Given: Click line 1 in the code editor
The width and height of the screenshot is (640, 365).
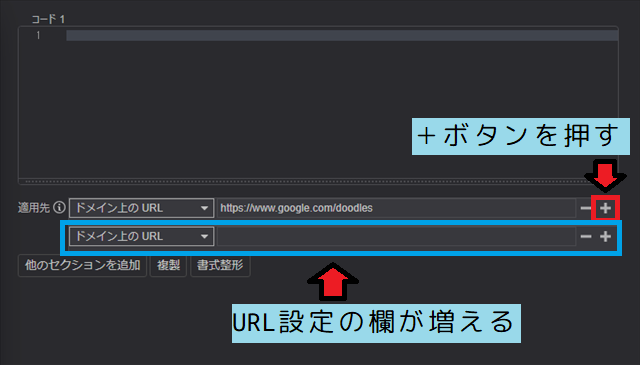Looking at the screenshot, I should [342, 36].
